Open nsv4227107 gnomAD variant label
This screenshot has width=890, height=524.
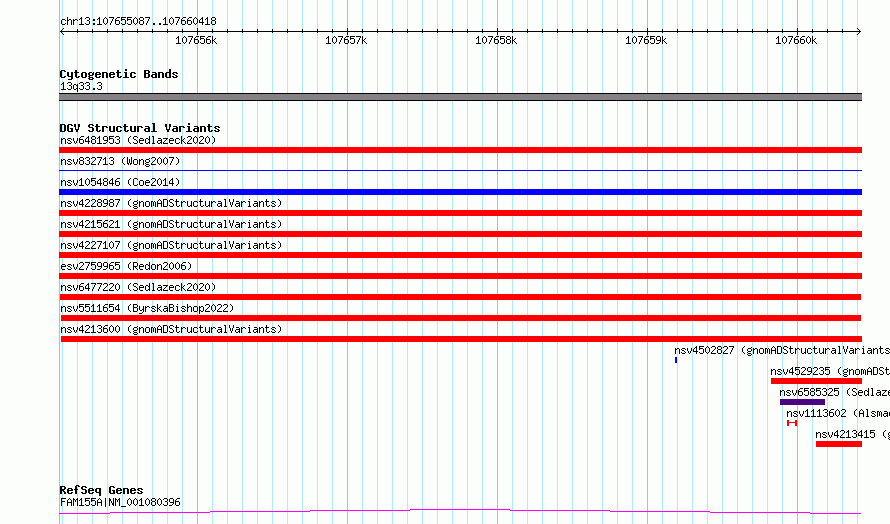coord(171,245)
